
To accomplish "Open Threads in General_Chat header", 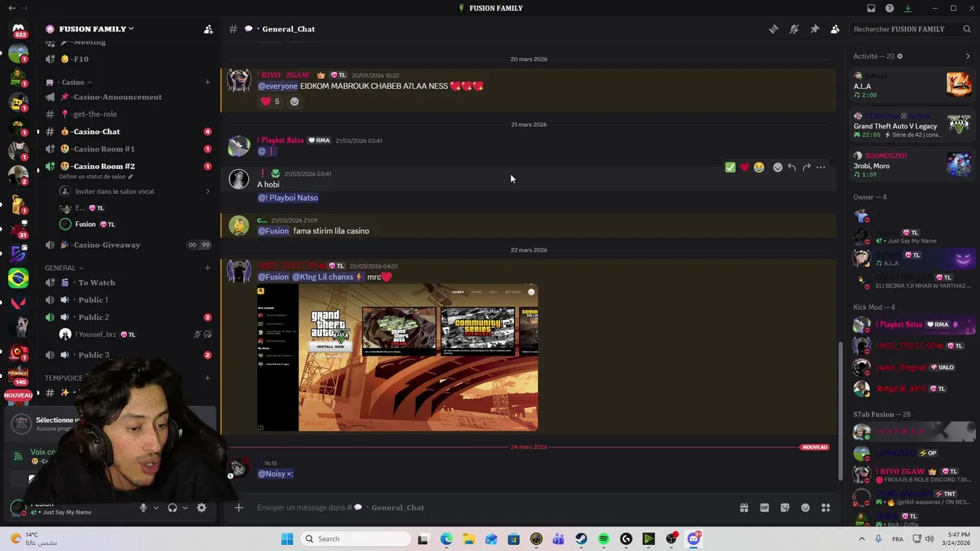I will pyautogui.click(x=773, y=29).
